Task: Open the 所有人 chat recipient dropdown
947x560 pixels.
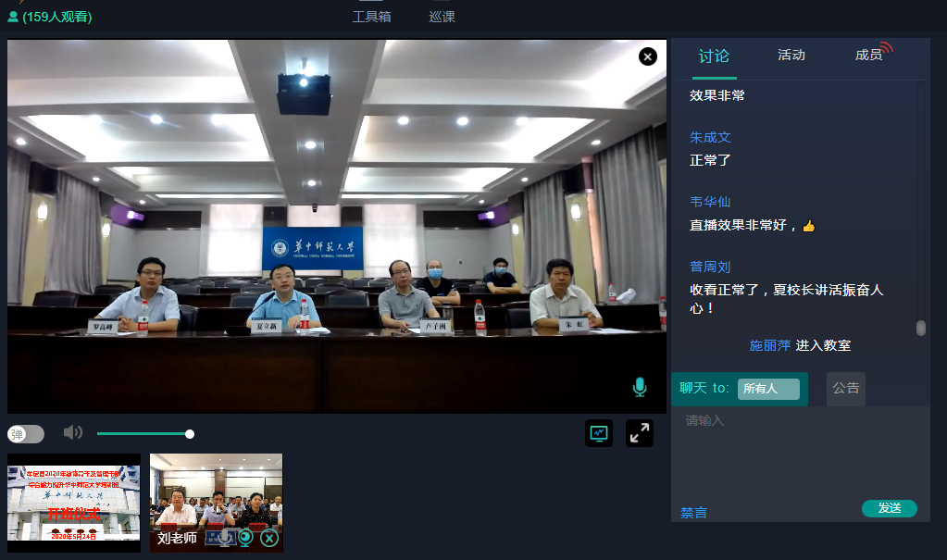Action: [x=768, y=389]
